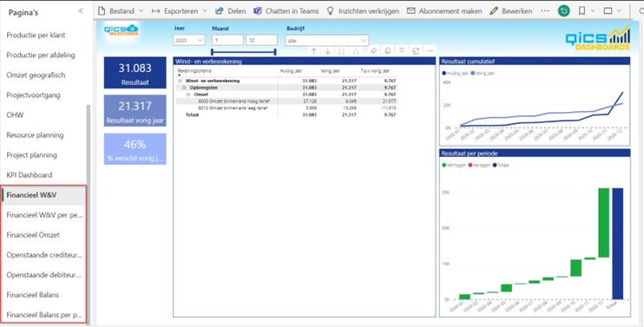Click the Abonnement maken button
The height and width of the screenshot is (327, 644).
point(444,11)
